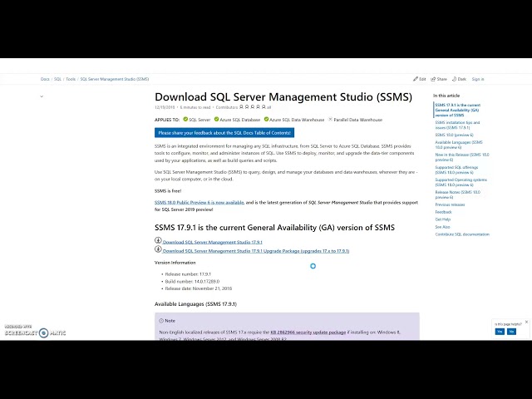Screen dimensions: 532x399
Task: Click the X icon beside Parallel Data Warehouse
Action: click(x=330, y=119)
